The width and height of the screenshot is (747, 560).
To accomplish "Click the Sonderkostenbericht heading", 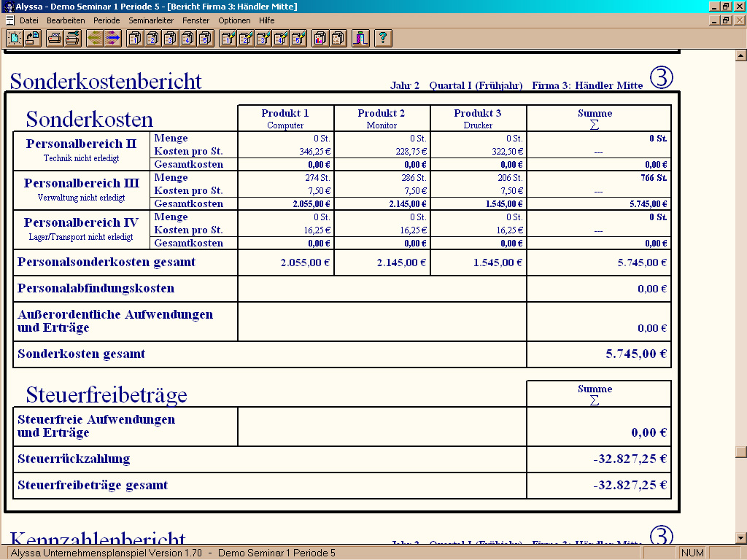I will (106, 81).
